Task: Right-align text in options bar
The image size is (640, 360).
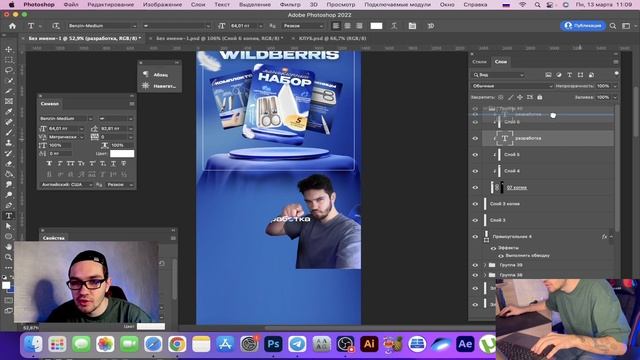Action: 359,26
